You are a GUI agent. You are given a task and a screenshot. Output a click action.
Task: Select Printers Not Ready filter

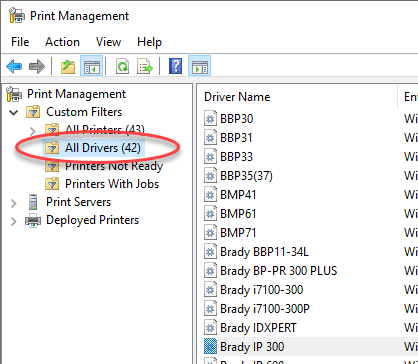pos(114,166)
